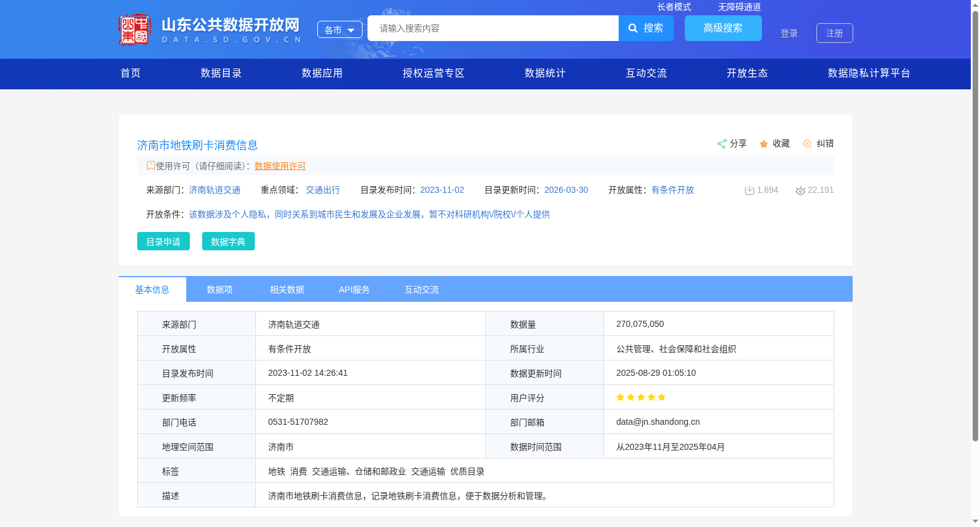Switch to the API服务 tab
Screen dimensions: 980x527
point(355,290)
